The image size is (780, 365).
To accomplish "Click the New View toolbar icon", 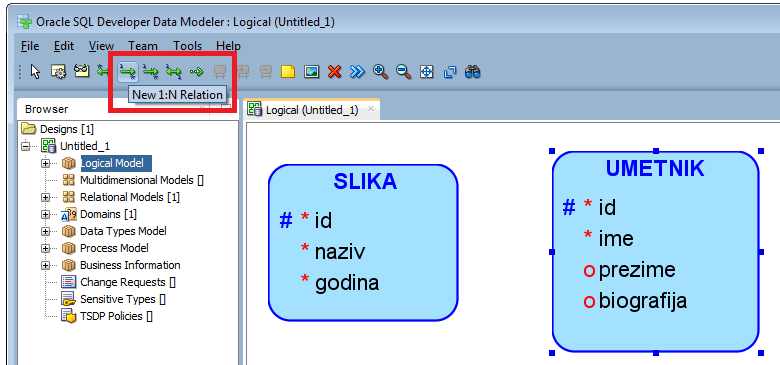I will [x=82, y=72].
